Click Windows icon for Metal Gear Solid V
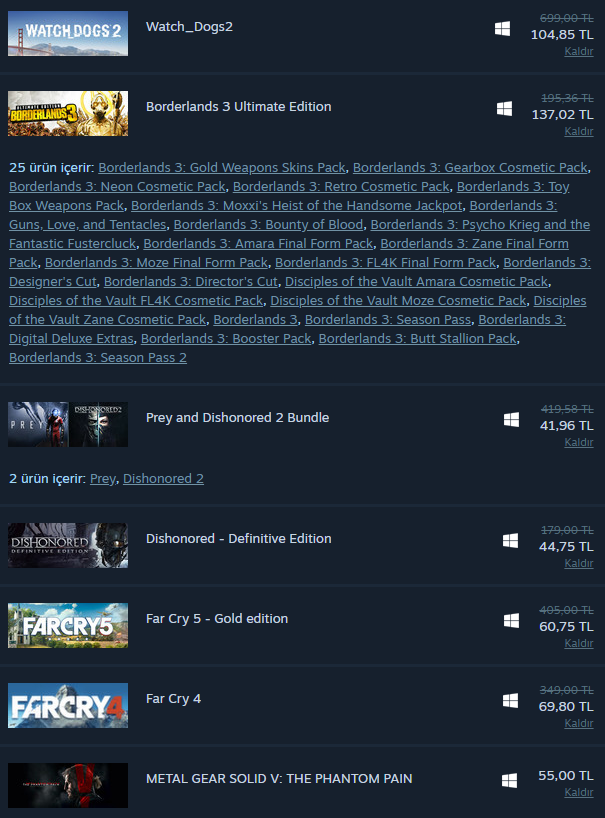This screenshot has width=605, height=818. click(510, 780)
